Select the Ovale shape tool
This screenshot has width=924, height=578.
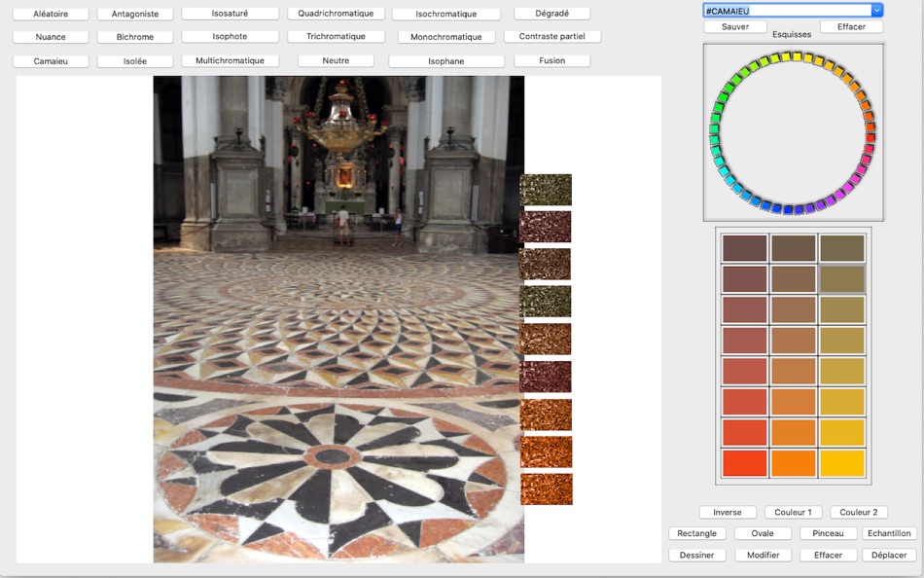pos(763,533)
